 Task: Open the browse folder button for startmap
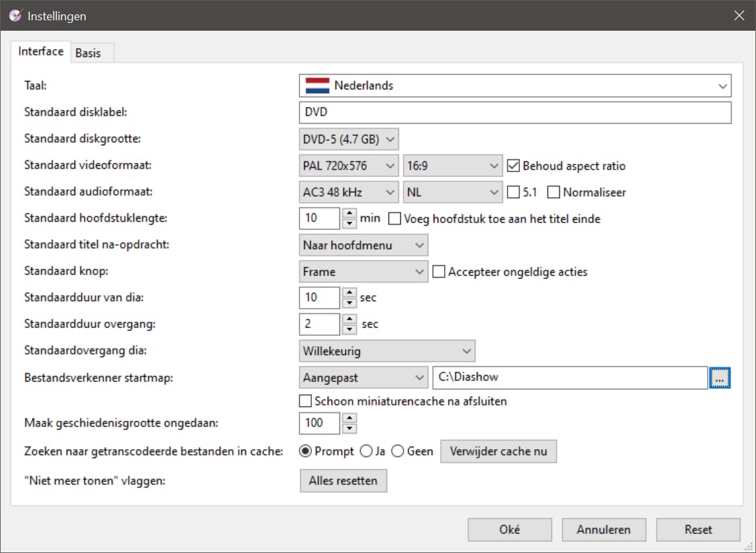tap(719, 378)
